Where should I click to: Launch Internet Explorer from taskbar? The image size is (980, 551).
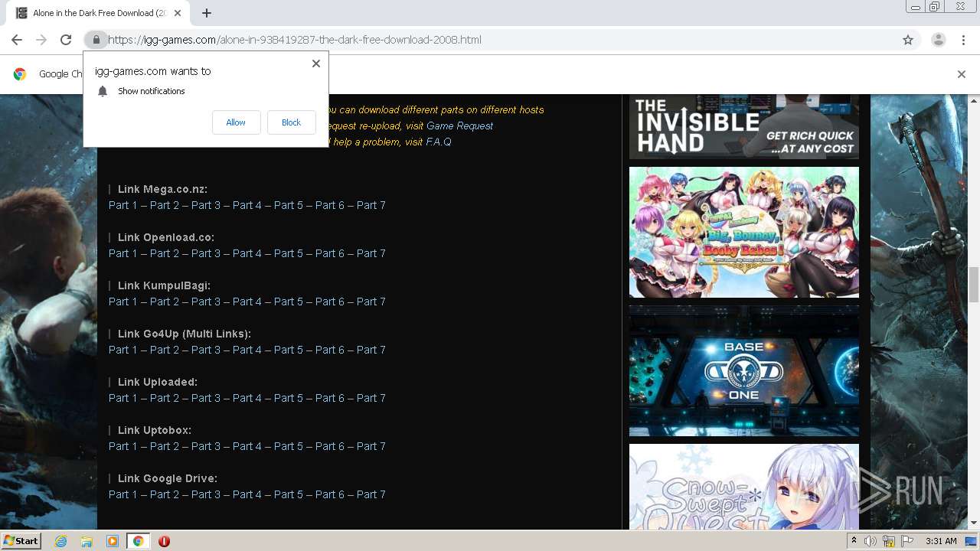point(60,541)
